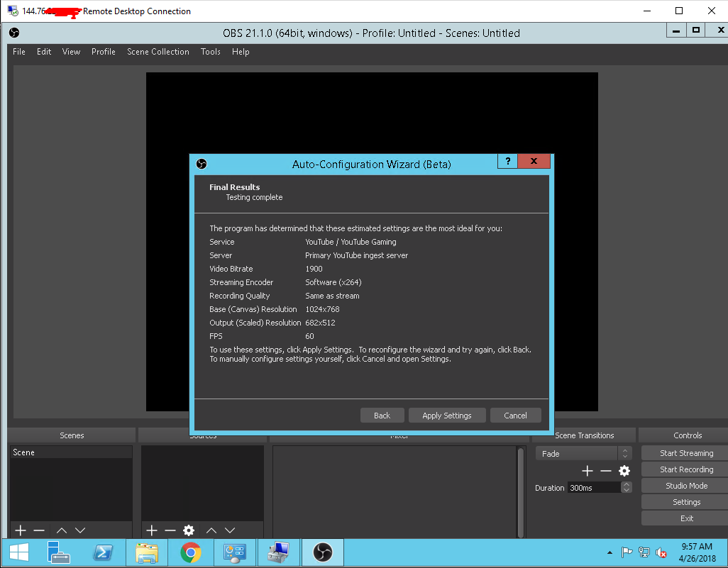
Task: Click Base Resolution value 1024x768
Action: click(322, 309)
